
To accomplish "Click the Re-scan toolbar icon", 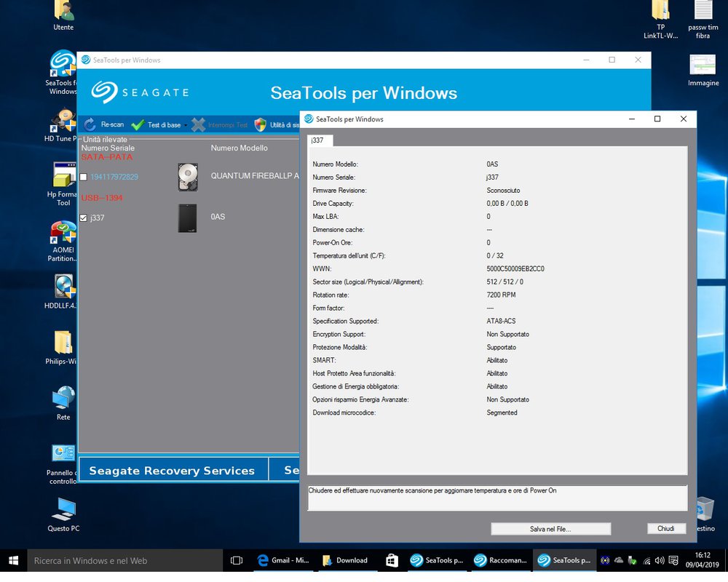I will (x=90, y=125).
